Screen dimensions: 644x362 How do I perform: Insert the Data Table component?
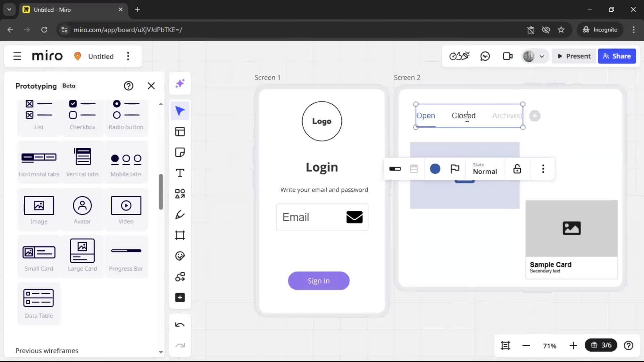[x=39, y=304]
